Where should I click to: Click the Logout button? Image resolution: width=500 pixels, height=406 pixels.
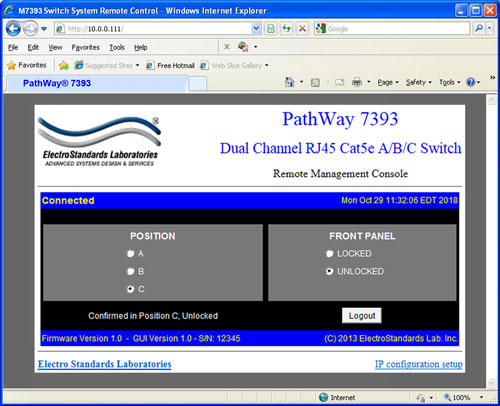tap(362, 316)
